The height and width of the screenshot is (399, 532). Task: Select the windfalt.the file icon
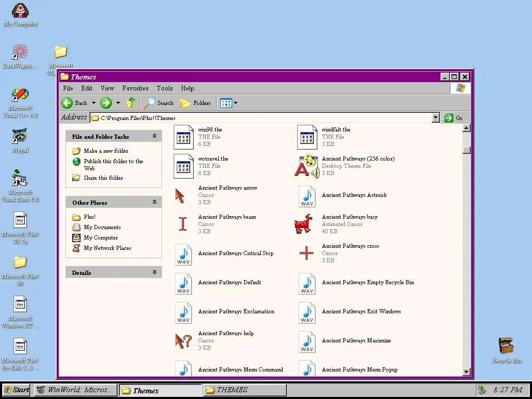[307, 137]
